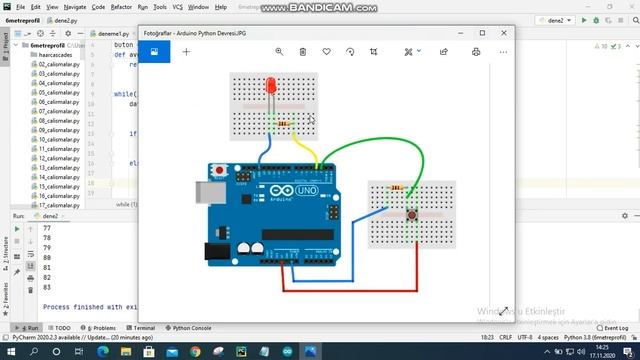Switch to deneme1.py editor tab
This screenshot has width=640, height=360.
tap(109, 34)
